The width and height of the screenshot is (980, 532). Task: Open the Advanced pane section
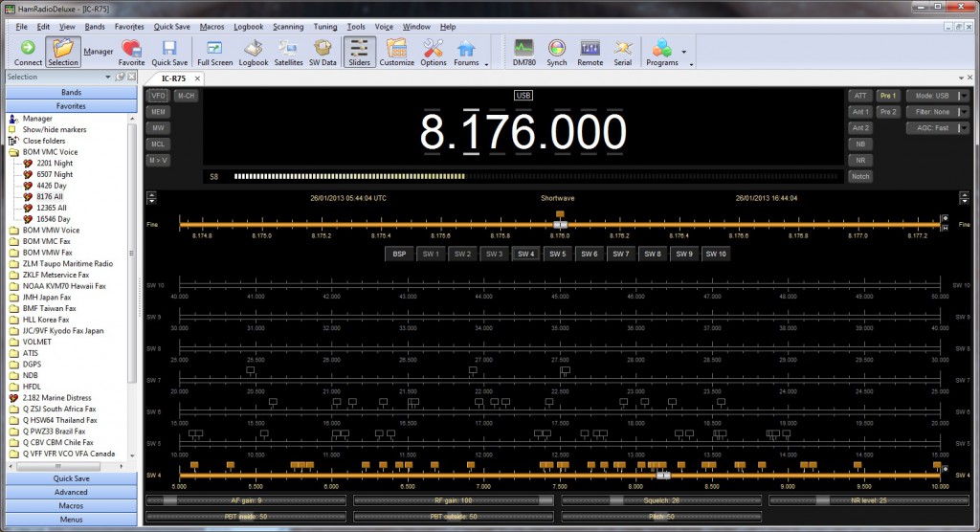click(x=71, y=492)
